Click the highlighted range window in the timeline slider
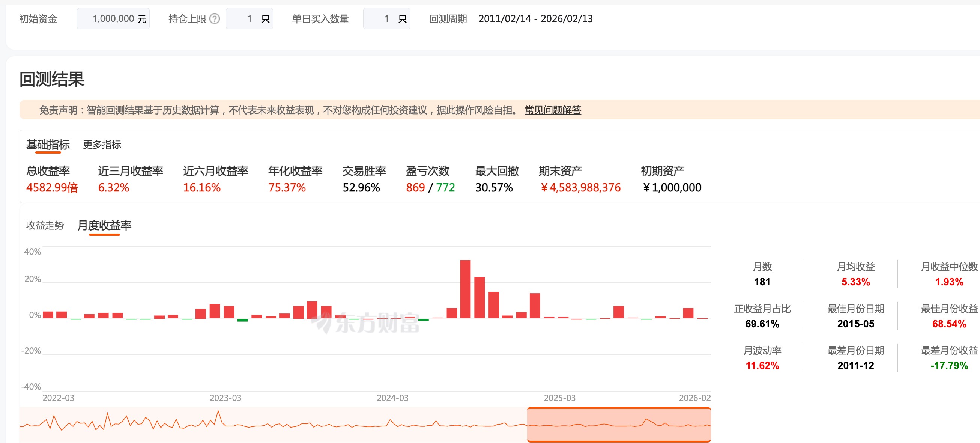The height and width of the screenshot is (443, 980). [619, 425]
